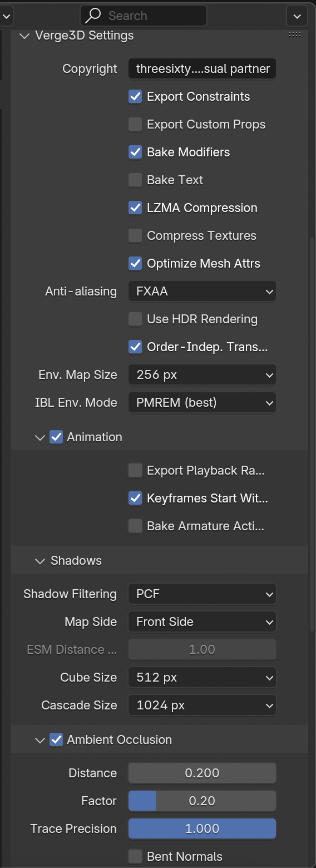
Task: Click the Verge3D Settings panel drag-handle dots
Action: pyautogui.click(x=295, y=35)
